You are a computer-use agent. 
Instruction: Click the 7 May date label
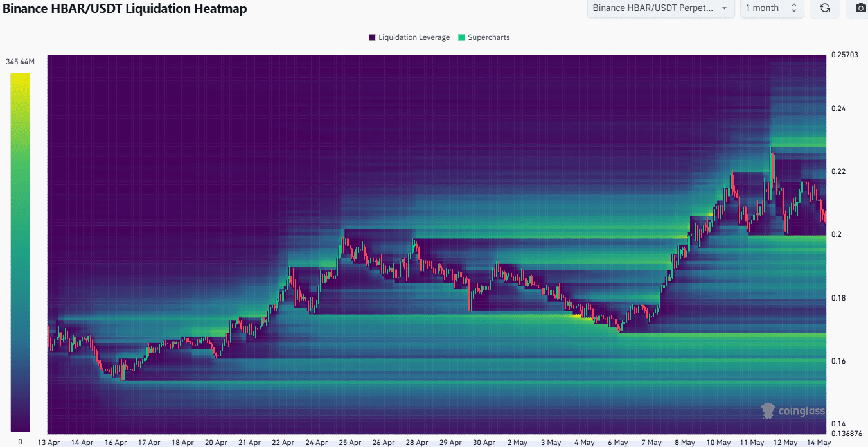point(651,443)
